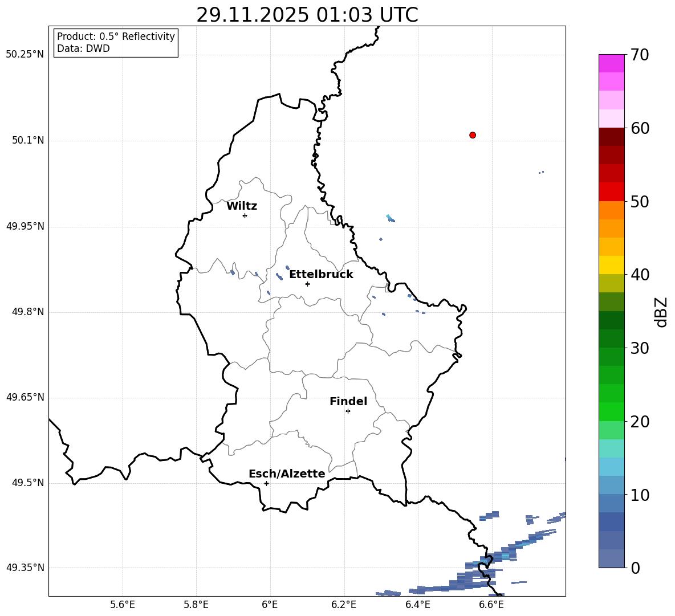
Task: Click the 6.4°E longitude label
Action: (417, 605)
